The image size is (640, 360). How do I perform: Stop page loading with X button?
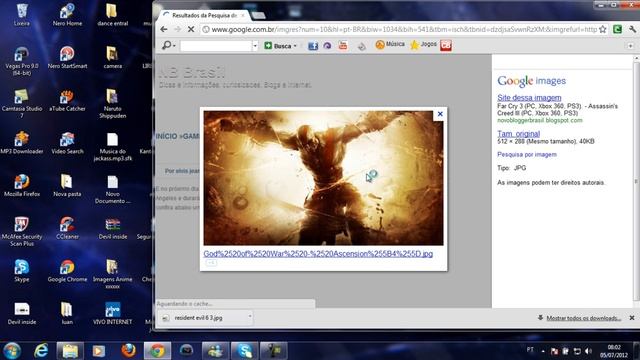pyautogui.click(x=191, y=29)
